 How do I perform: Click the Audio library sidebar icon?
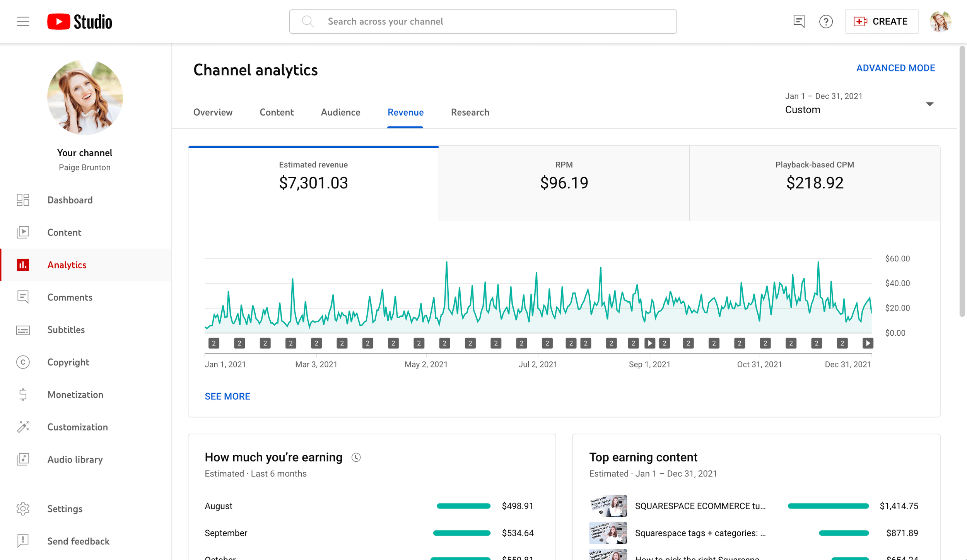(x=23, y=459)
